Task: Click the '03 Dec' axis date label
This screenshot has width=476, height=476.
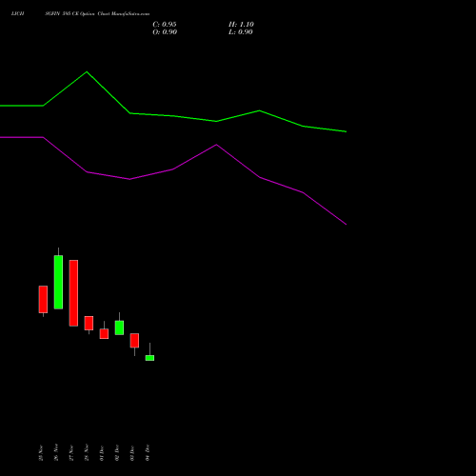Action: (x=132, y=453)
